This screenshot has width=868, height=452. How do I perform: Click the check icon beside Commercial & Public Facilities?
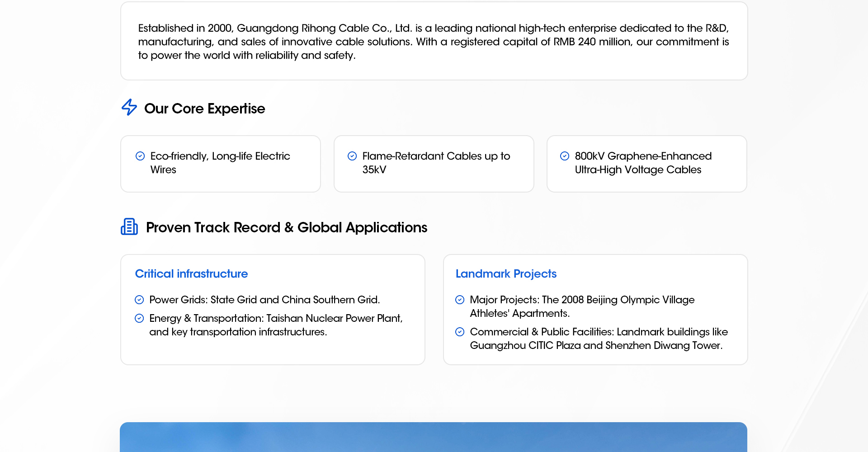pos(460,332)
